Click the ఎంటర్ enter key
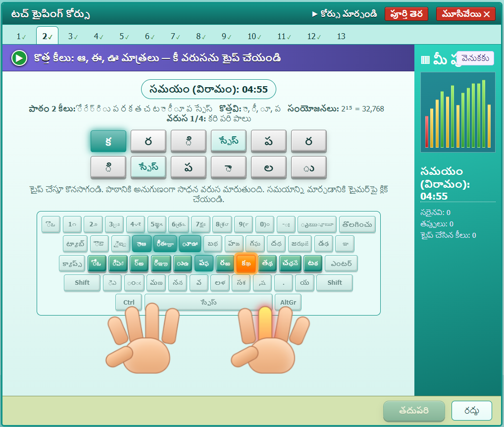The width and height of the screenshot is (504, 427). coord(341,264)
